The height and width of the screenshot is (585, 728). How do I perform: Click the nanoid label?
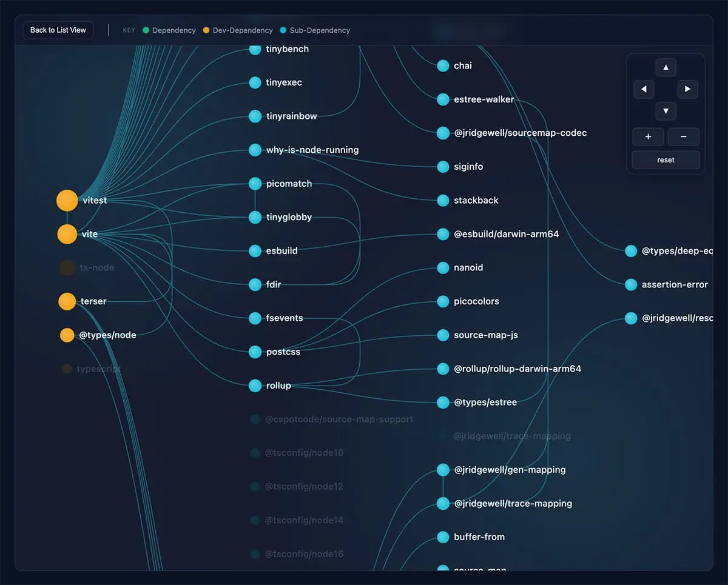coord(468,267)
